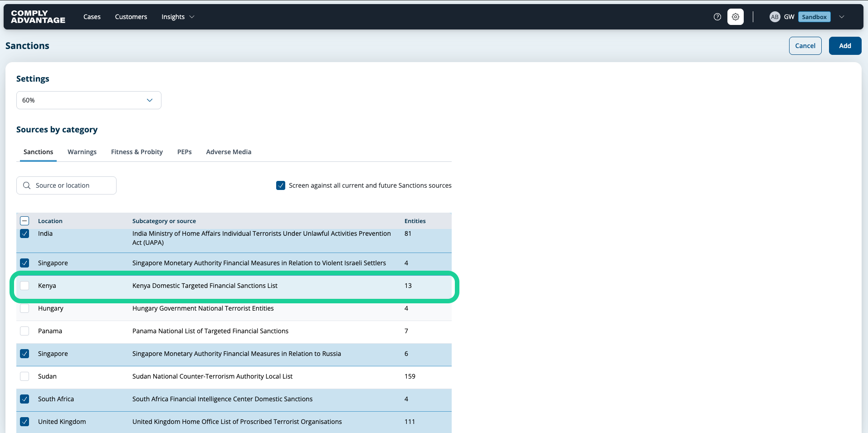Click the Cancel button
The width and height of the screenshot is (868, 433).
point(805,46)
